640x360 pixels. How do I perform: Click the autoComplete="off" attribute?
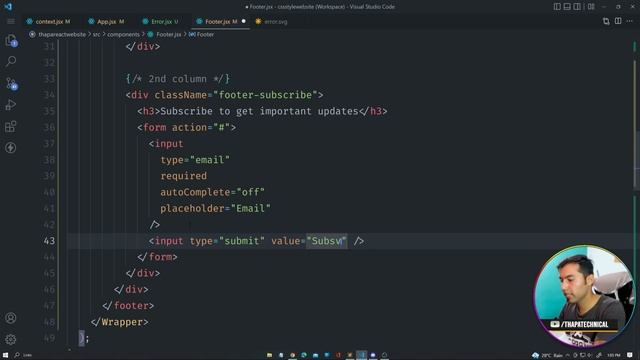click(212, 192)
